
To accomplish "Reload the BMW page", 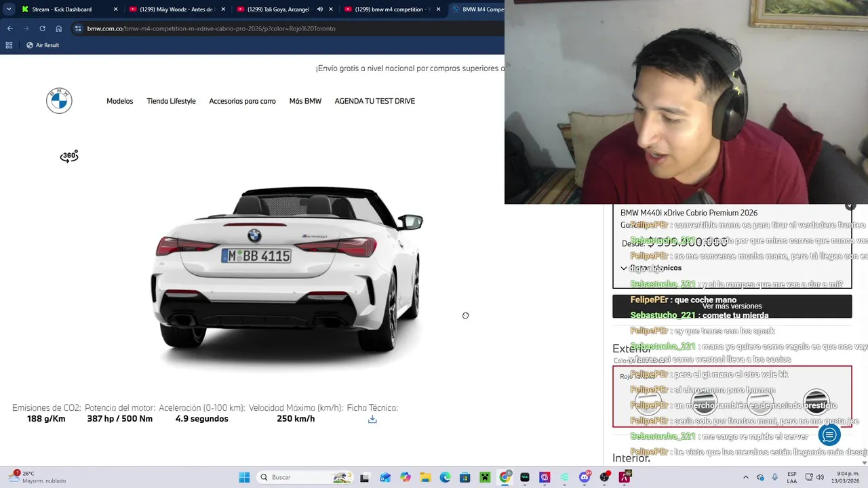I will pyautogui.click(x=42, y=28).
